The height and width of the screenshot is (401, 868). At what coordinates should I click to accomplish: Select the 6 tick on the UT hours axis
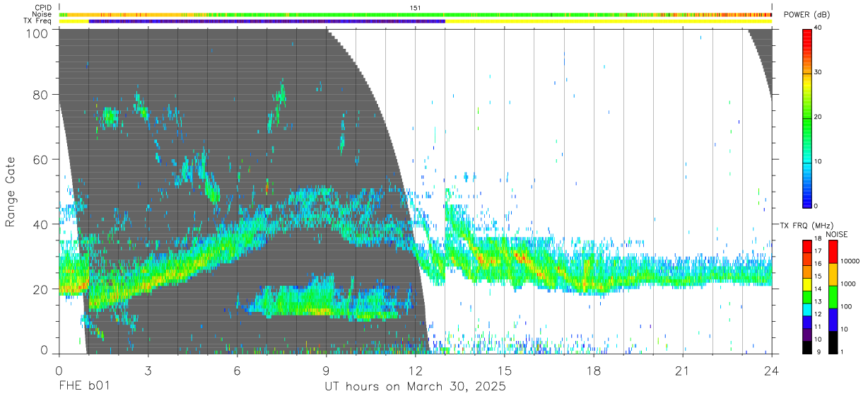click(237, 371)
